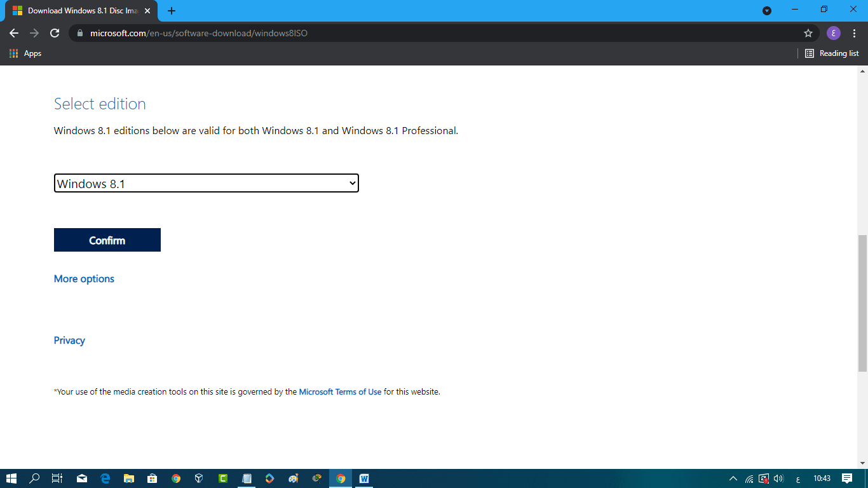Click the More options link
Screen dimensions: 868x488
(84, 279)
